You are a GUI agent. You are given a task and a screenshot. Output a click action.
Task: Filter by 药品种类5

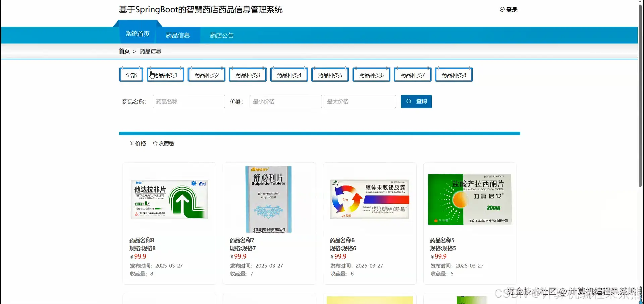330,75
